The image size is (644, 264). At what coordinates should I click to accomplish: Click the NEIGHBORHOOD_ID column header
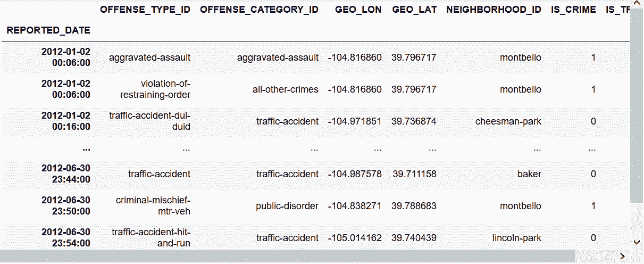[494, 10]
